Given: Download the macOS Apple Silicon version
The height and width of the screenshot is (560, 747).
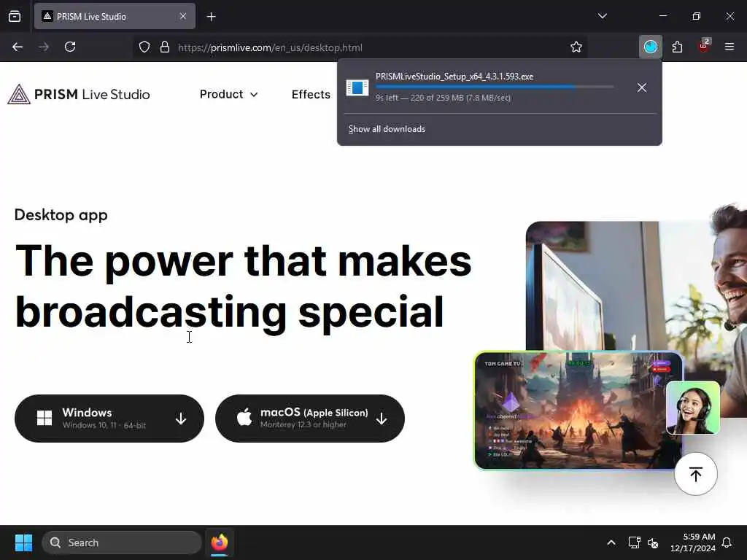Looking at the screenshot, I should click(309, 419).
